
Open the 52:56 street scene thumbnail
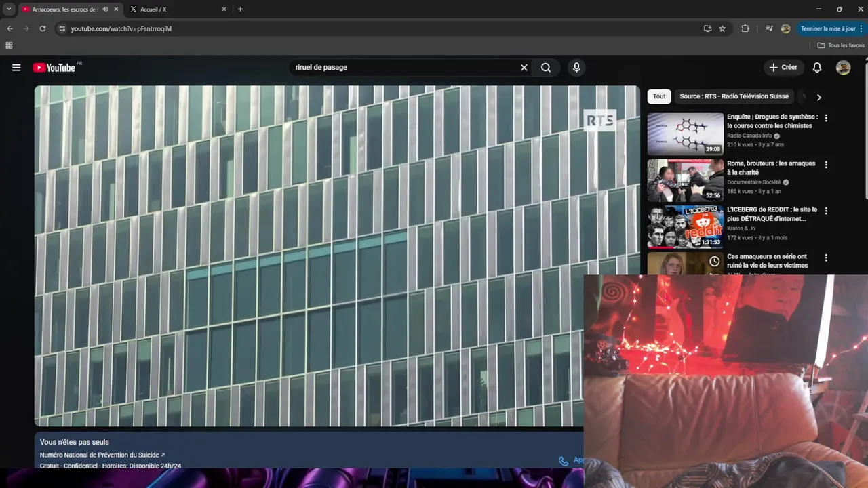coord(685,180)
